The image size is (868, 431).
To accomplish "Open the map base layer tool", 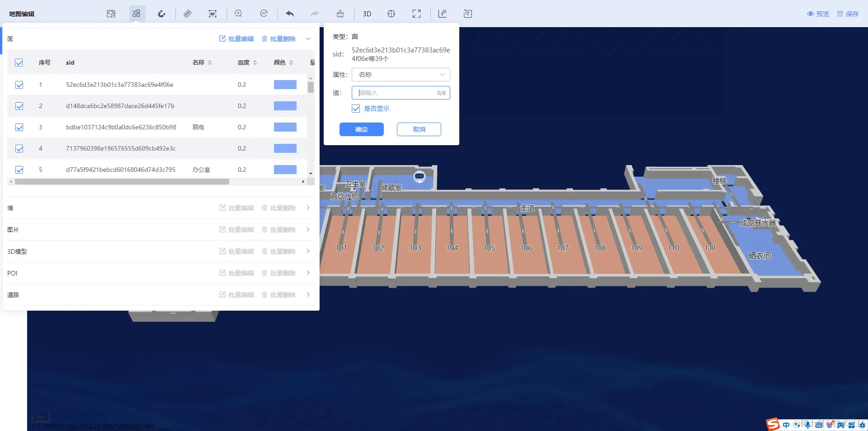I will point(111,14).
